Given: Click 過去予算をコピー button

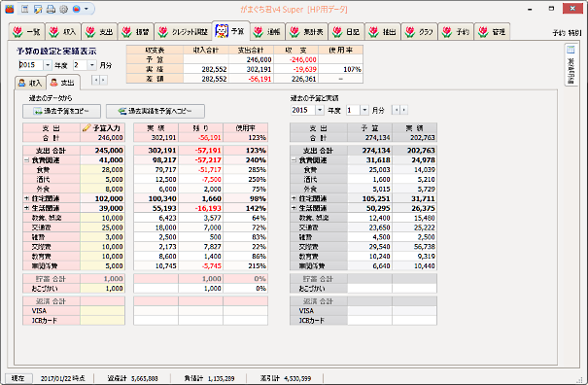Looking at the screenshot, I should click(x=61, y=111).
